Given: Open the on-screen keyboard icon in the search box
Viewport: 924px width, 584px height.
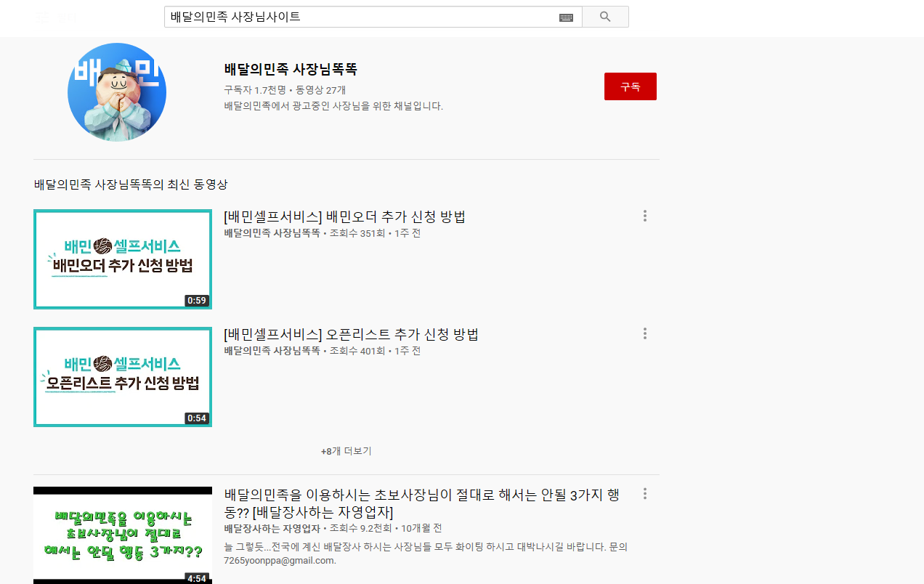Looking at the screenshot, I should [567, 17].
